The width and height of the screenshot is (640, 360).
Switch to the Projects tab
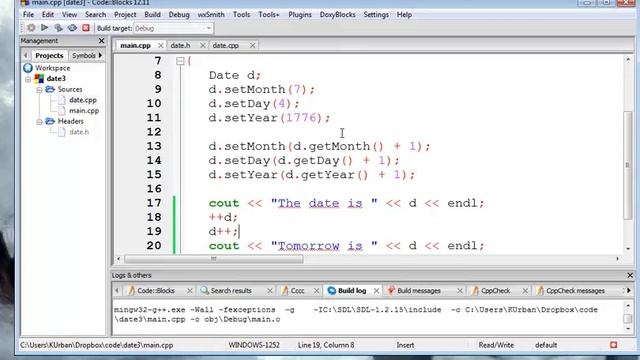click(x=49, y=56)
